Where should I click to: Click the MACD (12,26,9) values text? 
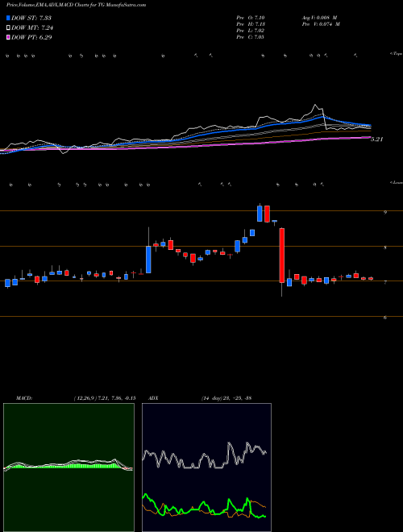pyautogui.click(x=105, y=398)
